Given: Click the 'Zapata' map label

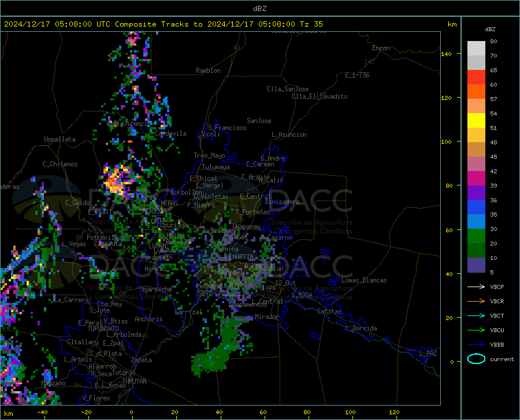Looking at the screenshot, I should pyautogui.click(x=142, y=360).
